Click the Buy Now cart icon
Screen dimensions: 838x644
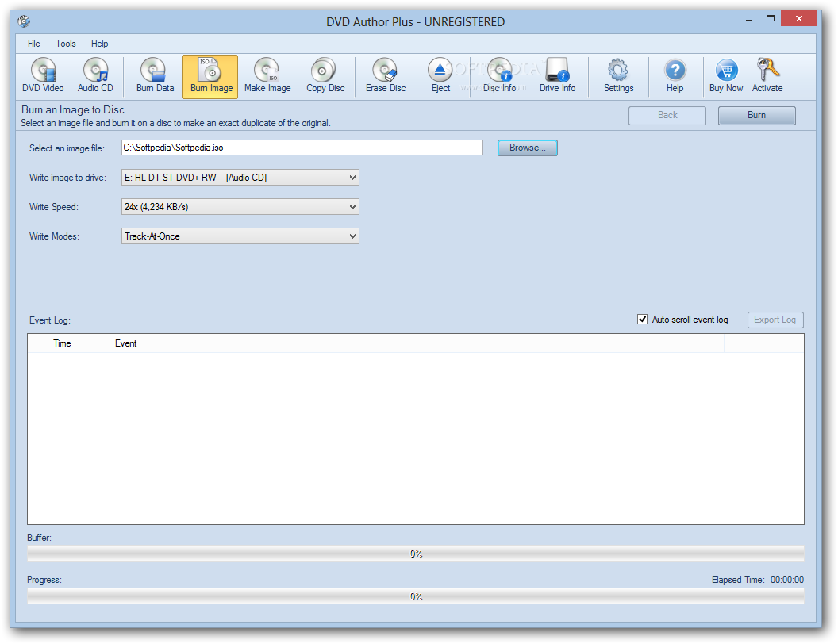[726, 76]
